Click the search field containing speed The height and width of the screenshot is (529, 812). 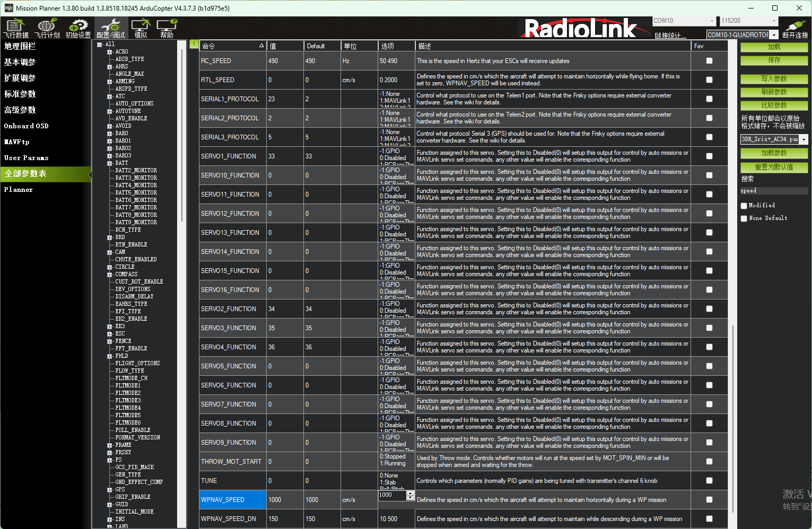pyautogui.click(x=773, y=191)
